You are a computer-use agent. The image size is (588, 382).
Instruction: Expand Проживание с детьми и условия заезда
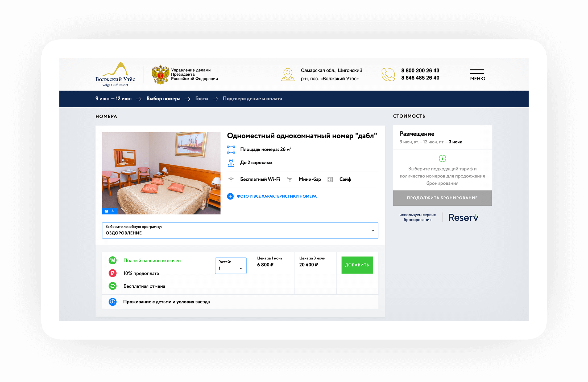[x=166, y=302]
